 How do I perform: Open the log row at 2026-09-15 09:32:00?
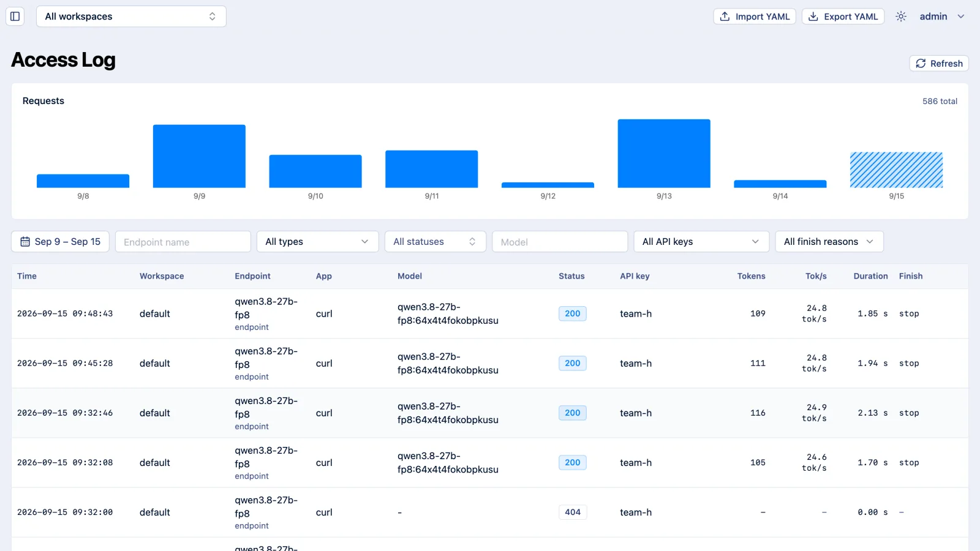click(490, 512)
